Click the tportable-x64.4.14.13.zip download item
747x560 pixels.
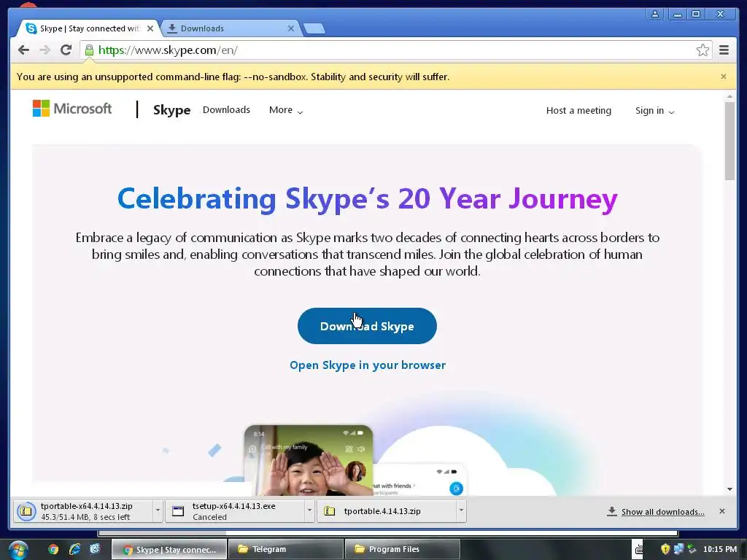click(x=83, y=511)
